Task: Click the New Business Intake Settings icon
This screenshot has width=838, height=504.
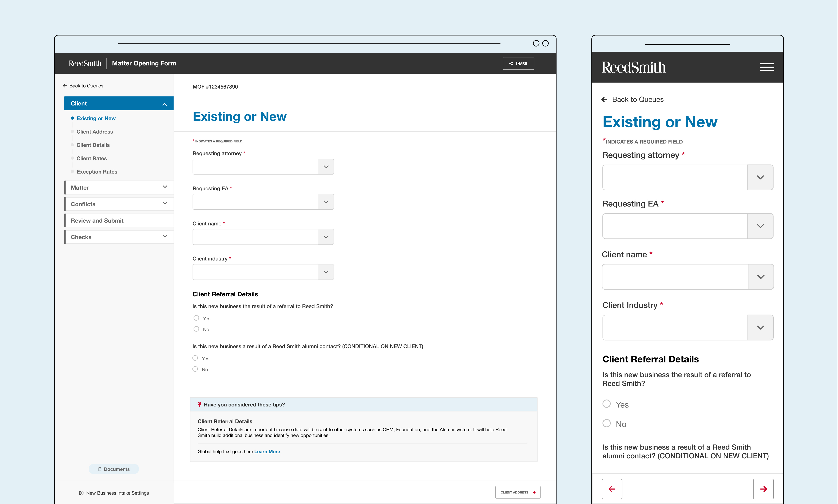Action: 81,493
